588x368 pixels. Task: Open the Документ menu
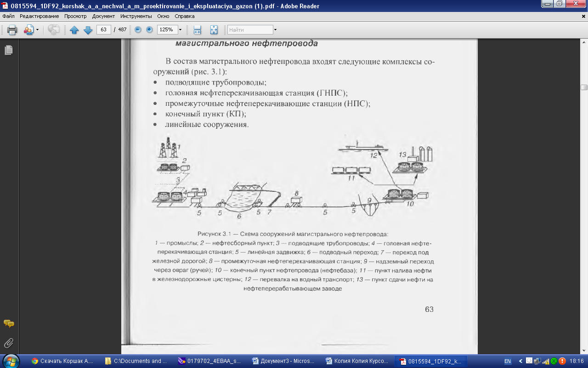103,16
